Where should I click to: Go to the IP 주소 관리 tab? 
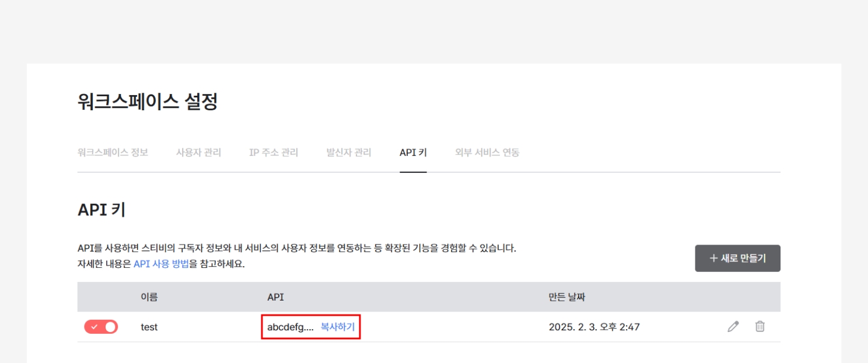(x=274, y=153)
